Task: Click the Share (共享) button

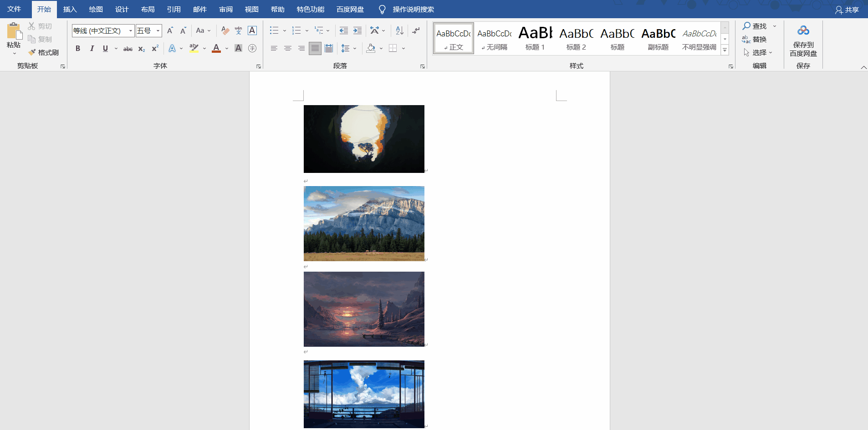Action: (x=847, y=10)
